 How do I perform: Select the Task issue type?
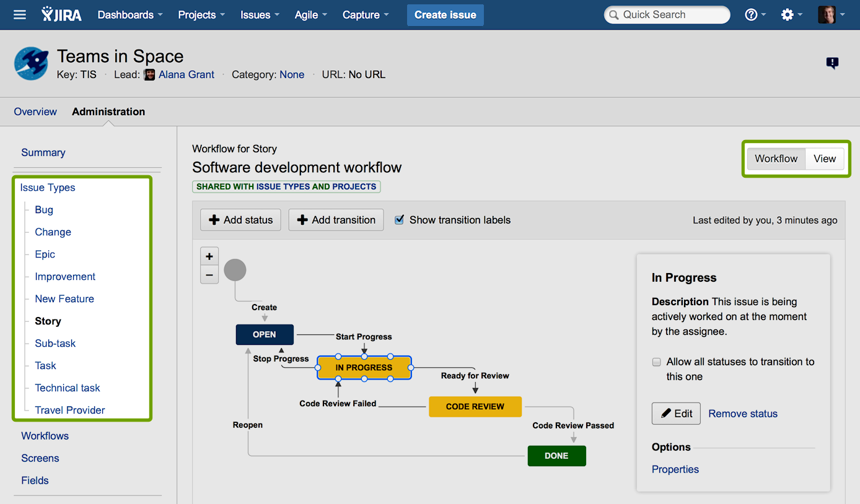tap(45, 366)
